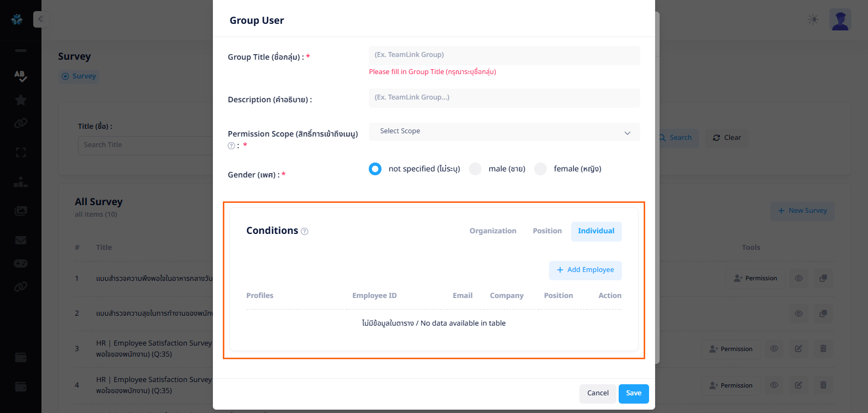868x413 pixels.
Task: Click the envelope mail icon in sidebar
Action: coord(20,240)
